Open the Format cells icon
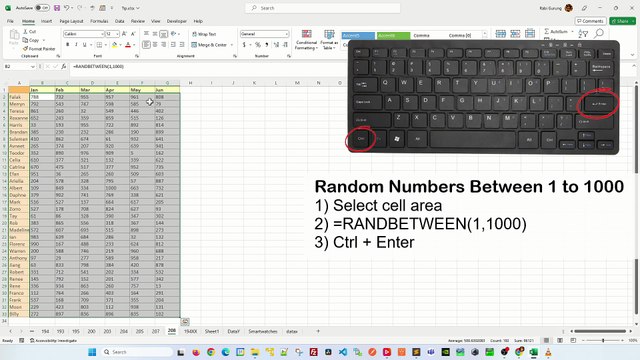This screenshot has width=640, height=360. click(x=530, y=34)
